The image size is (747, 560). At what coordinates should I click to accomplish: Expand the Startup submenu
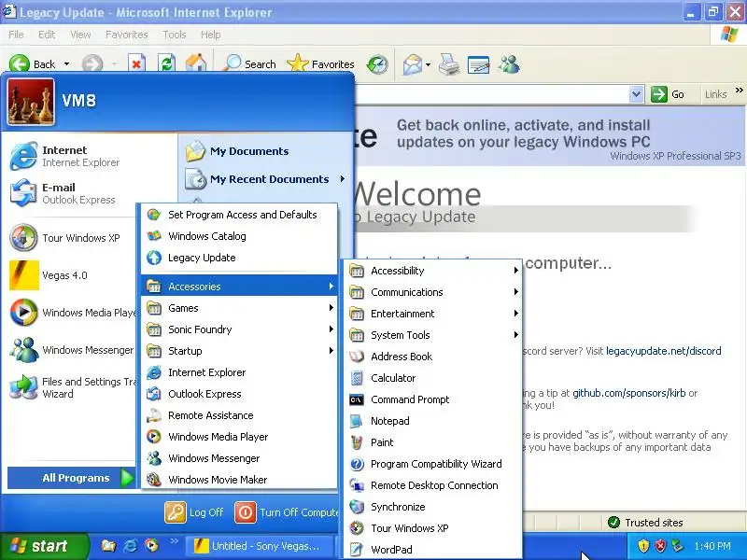[x=239, y=351]
